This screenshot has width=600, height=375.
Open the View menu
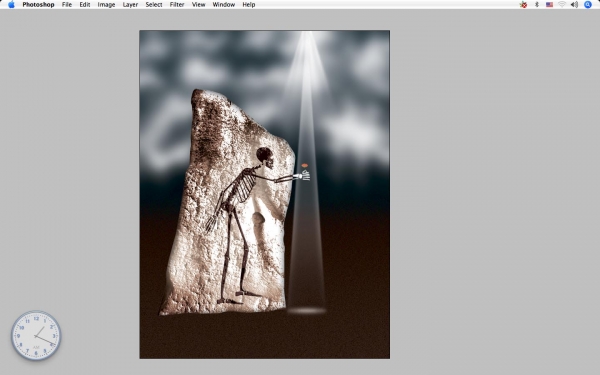[x=199, y=5]
